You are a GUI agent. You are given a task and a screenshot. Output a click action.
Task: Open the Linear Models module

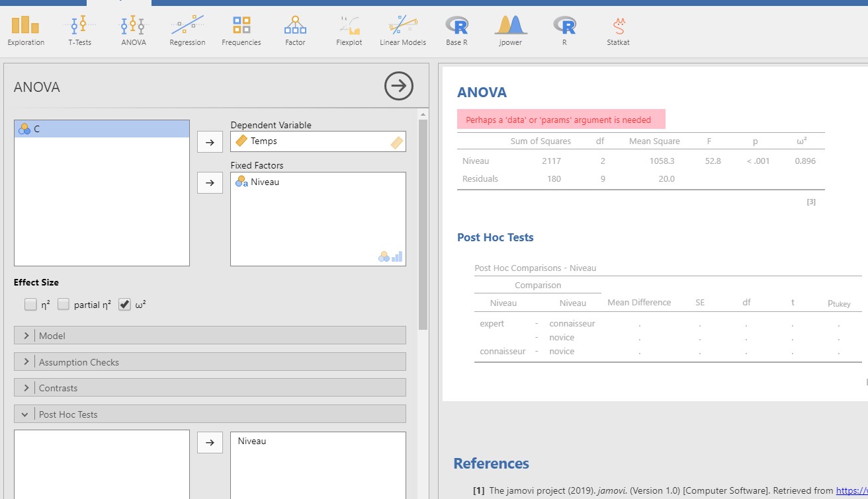click(x=403, y=31)
